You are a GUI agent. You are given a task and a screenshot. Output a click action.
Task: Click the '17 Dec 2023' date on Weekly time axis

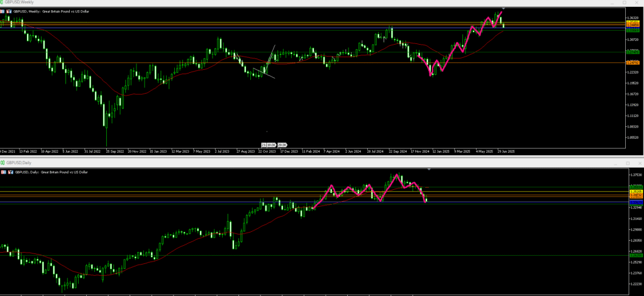289,151
